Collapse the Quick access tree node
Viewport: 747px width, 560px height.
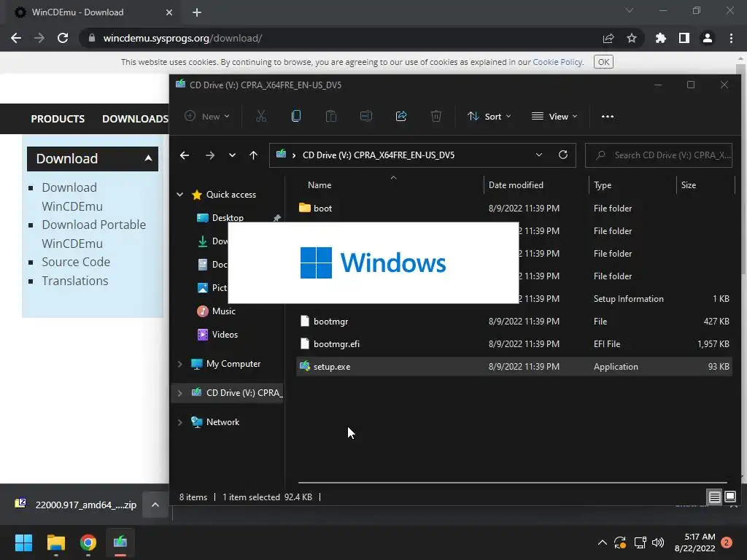[180, 194]
